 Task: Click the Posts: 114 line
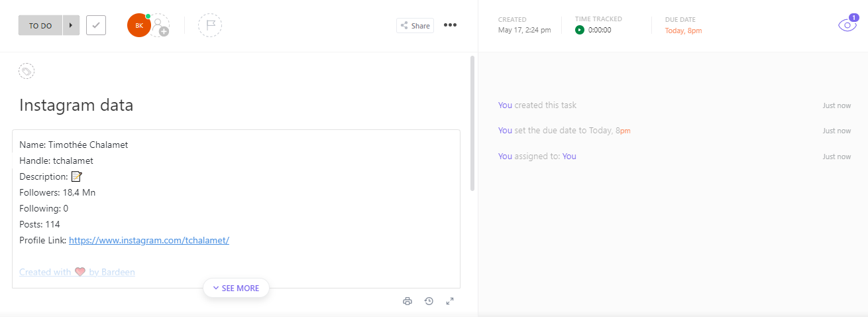40,224
